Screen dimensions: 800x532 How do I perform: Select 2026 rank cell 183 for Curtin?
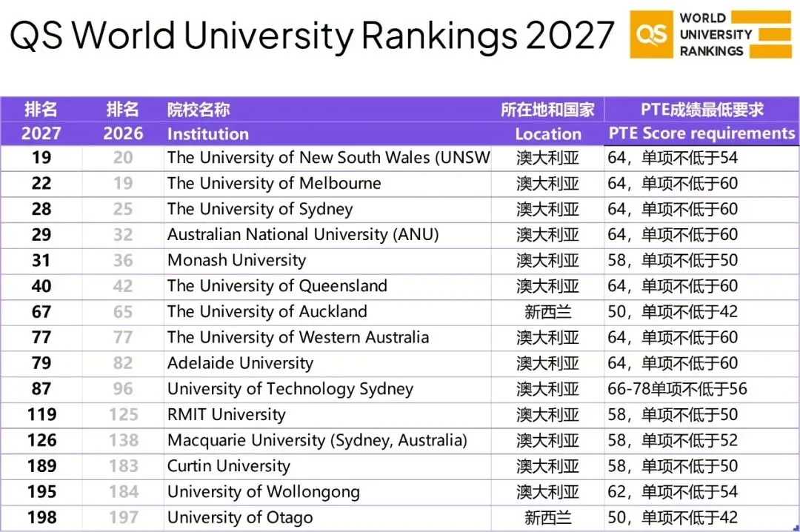123,465
